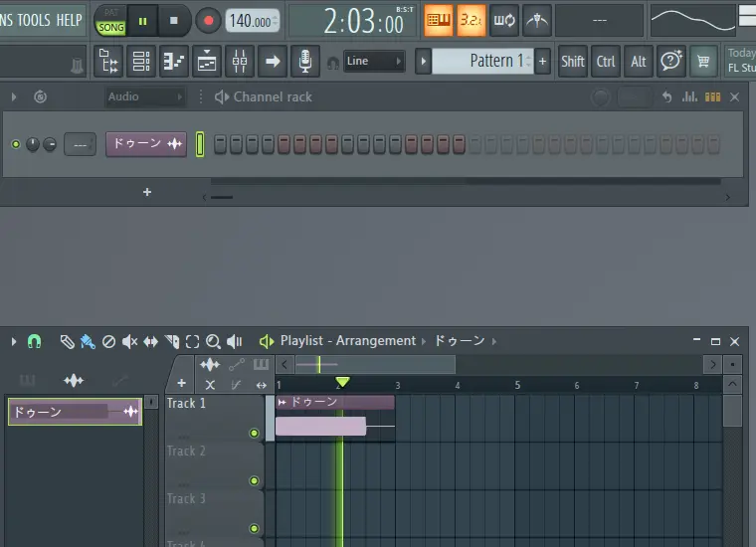The image size is (756, 547).
Task: Open Channel rack options arrow
Action: tap(14, 96)
